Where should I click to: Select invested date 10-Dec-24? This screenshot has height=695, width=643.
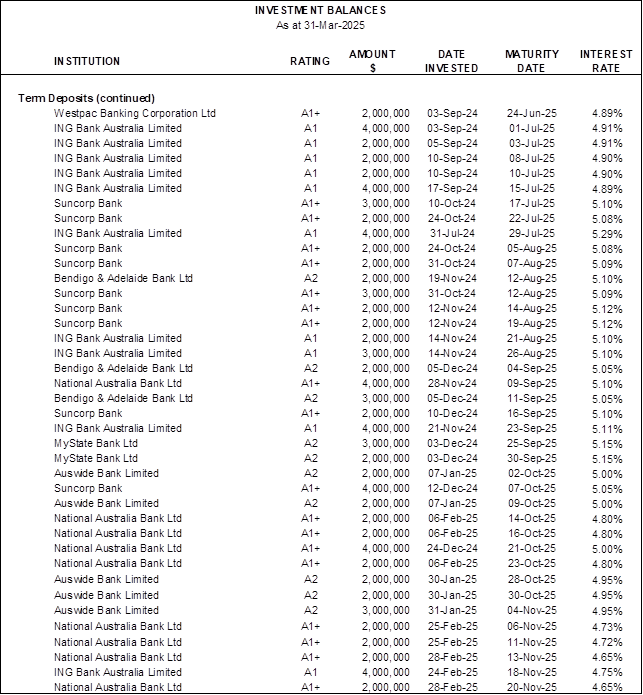click(x=452, y=414)
